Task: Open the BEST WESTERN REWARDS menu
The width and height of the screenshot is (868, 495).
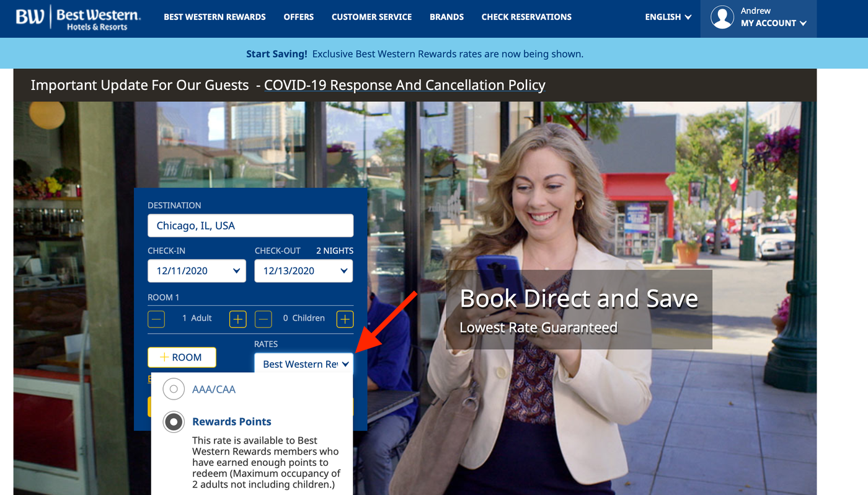Action: (x=215, y=17)
